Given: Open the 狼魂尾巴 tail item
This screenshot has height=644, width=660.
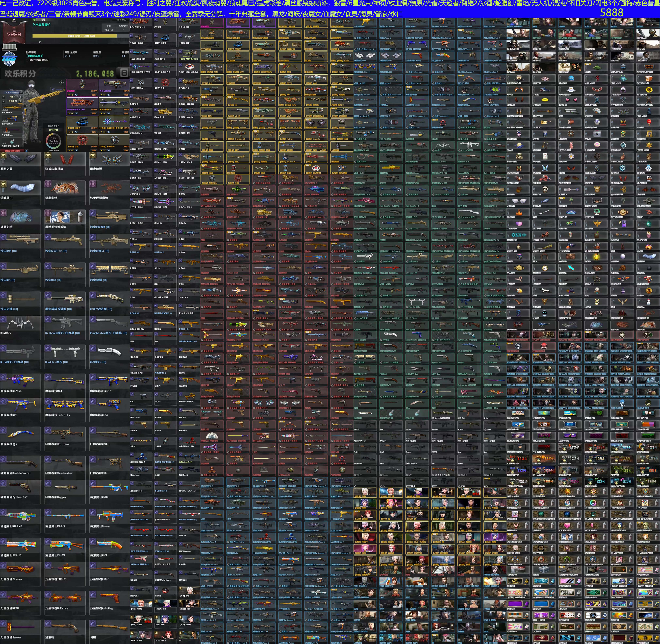Looking at the screenshot, I should click(x=20, y=193).
